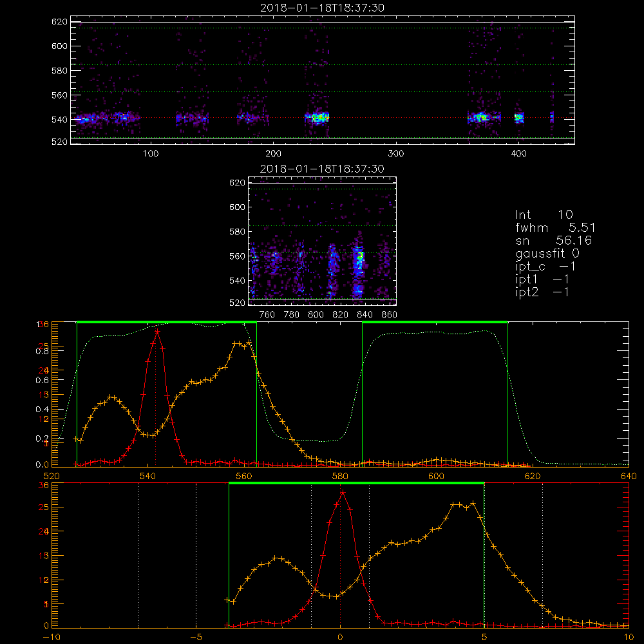Click the bright spot near x=400 in top image
Viewport: 644px width, 644px height.
pos(520,118)
